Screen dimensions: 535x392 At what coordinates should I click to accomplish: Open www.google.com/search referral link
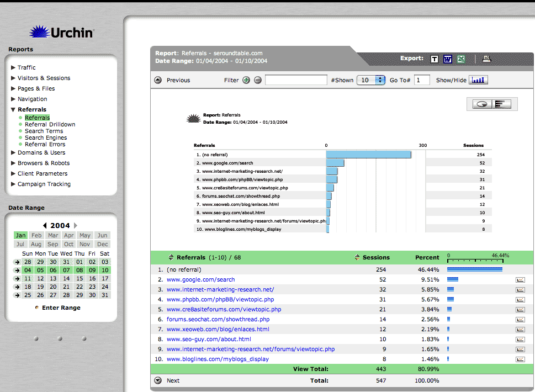[x=200, y=279]
